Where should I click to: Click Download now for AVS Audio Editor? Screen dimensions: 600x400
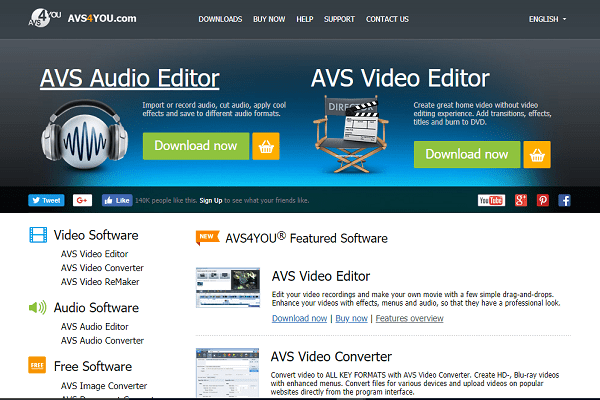196,146
